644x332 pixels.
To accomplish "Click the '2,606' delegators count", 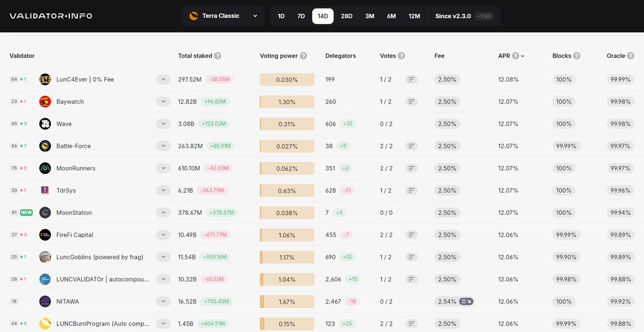I will coord(334,279).
